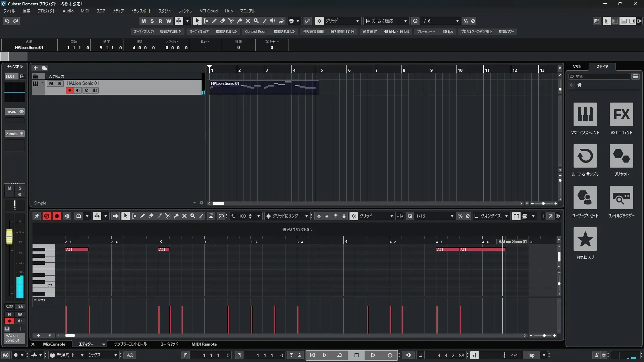
Task: Select Draw pencil tool in key editor
Action: (142, 216)
